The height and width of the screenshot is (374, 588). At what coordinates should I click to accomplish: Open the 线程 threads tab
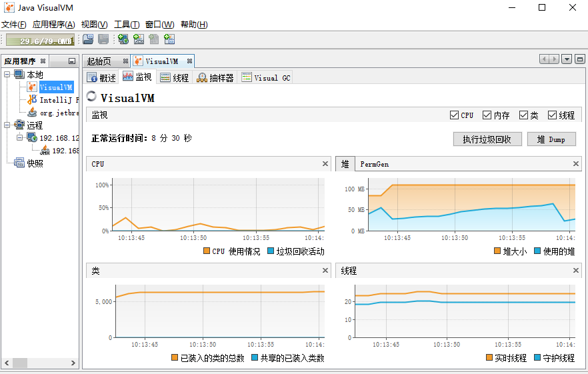tap(175, 77)
